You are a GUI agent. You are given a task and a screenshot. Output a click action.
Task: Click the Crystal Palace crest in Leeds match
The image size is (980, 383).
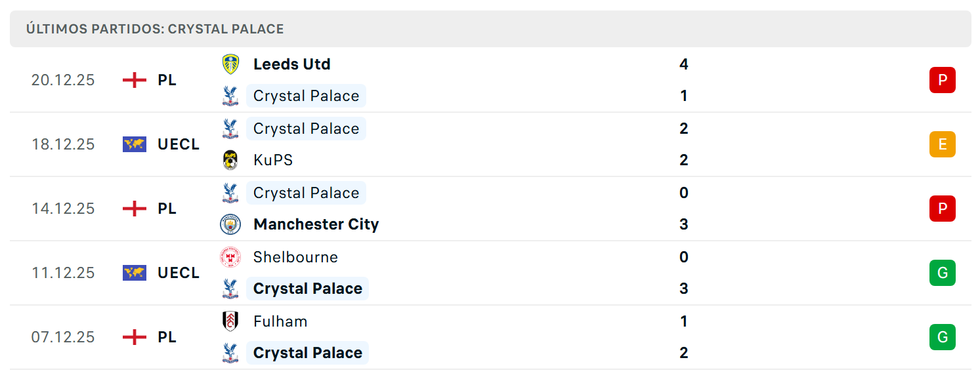tap(230, 96)
